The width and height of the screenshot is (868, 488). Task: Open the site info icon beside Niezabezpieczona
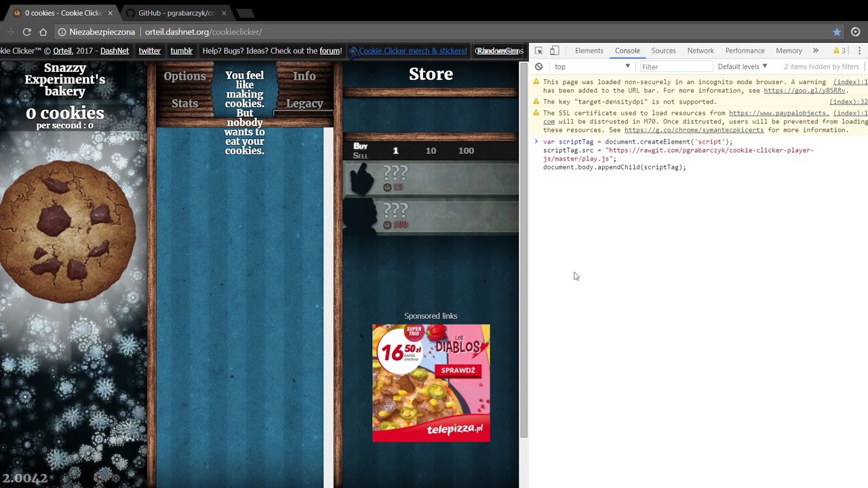[62, 32]
